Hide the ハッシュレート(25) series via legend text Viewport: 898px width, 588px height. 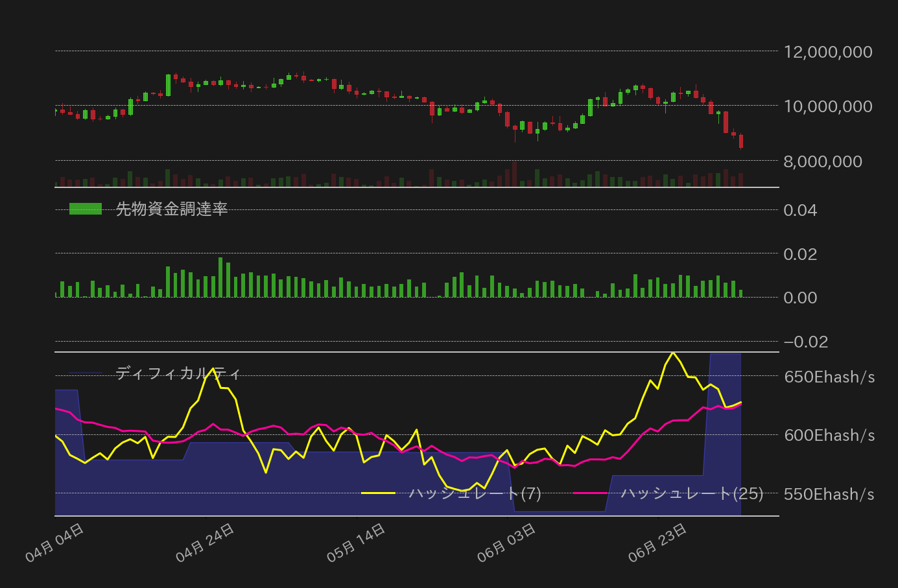692,493
